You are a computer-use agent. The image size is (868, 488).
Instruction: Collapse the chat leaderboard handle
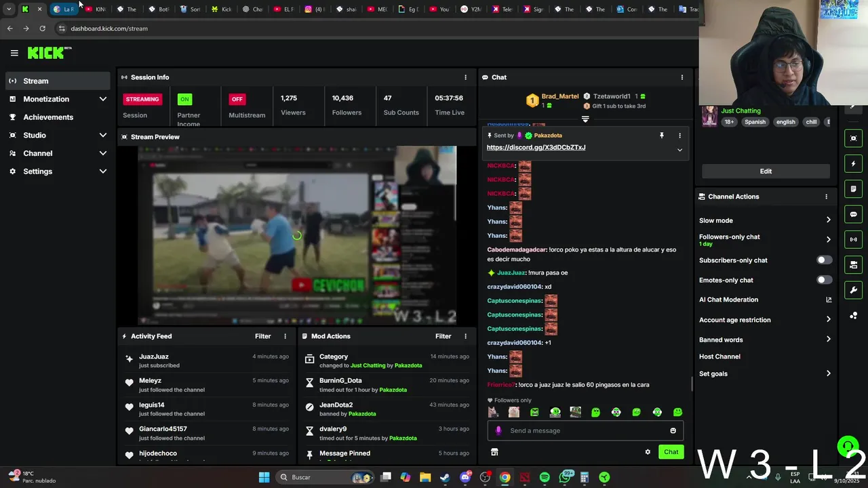(x=585, y=119)
